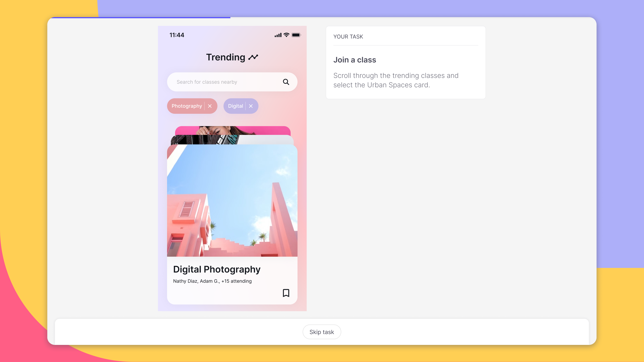Remove the Photography filter tag
Viewport: 644px width, 362px height.
[x=210, y=106]
